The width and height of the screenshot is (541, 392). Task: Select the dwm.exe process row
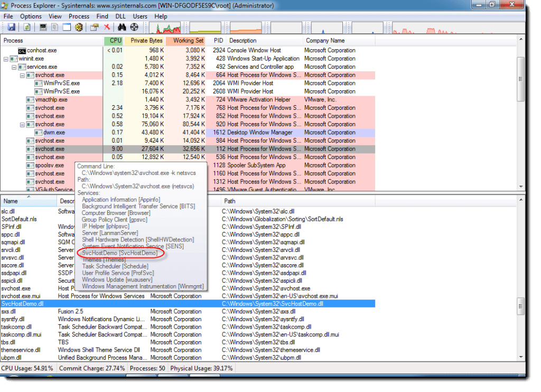click(53, 133)
